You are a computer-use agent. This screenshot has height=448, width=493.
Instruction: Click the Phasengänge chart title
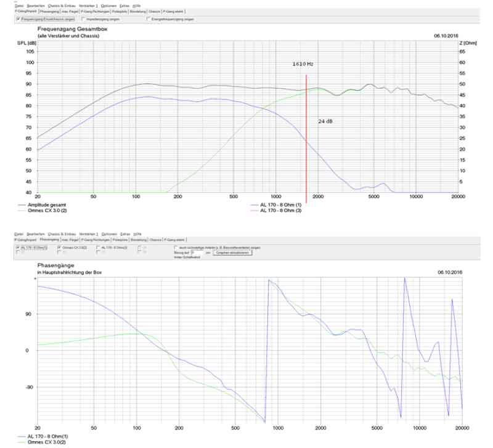pyautogui.click(x=55, y=266)
